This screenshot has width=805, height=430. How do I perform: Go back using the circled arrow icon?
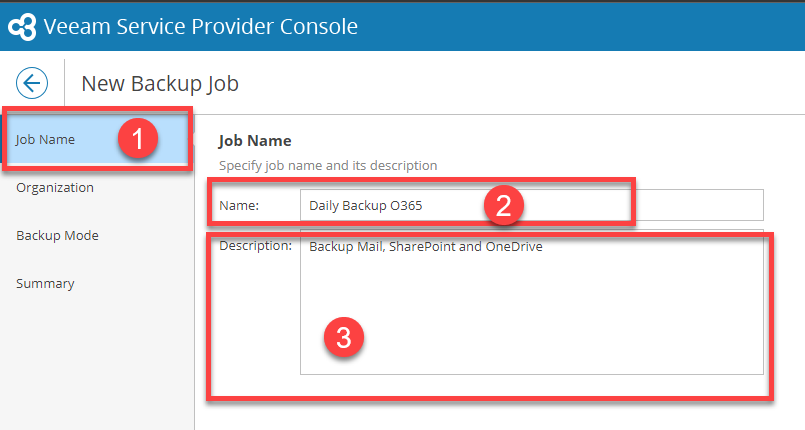[x=32, y=83]
